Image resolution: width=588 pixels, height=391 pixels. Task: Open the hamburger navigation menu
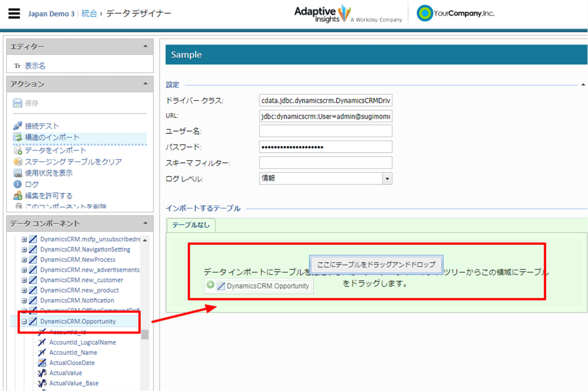click(x=14, y=13)
